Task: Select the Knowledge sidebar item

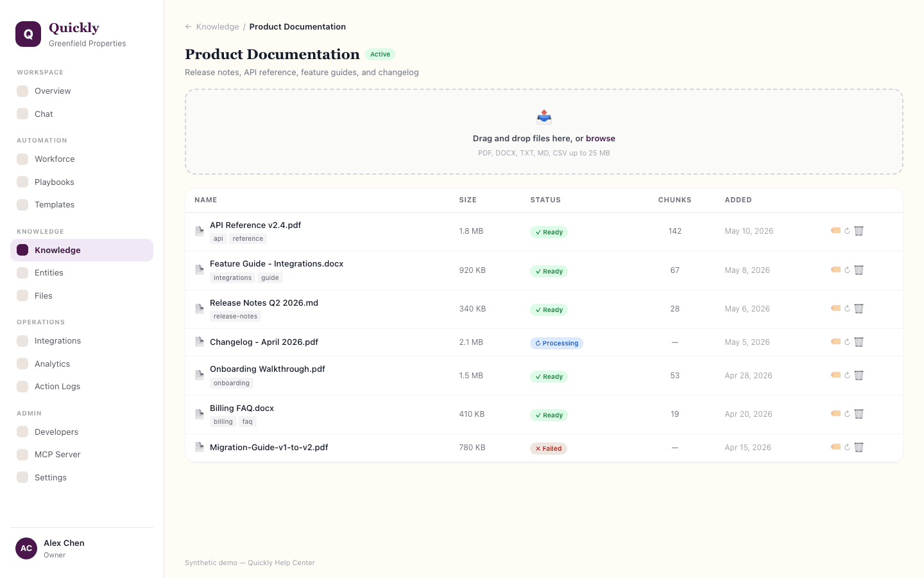Action: pos(81,250)
